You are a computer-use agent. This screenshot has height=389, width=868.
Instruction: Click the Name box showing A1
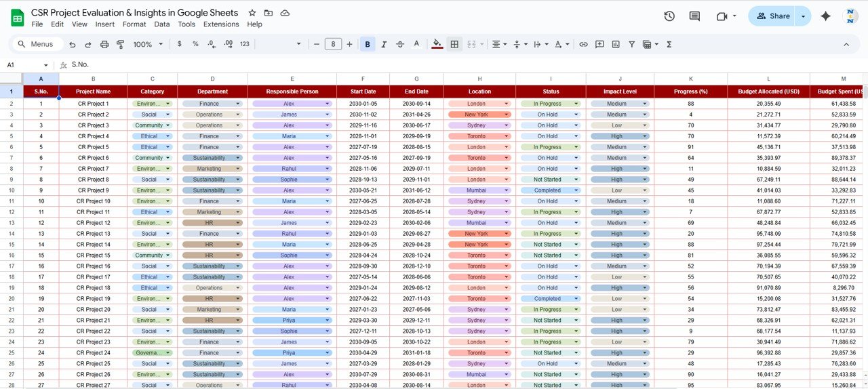point(24,65)
